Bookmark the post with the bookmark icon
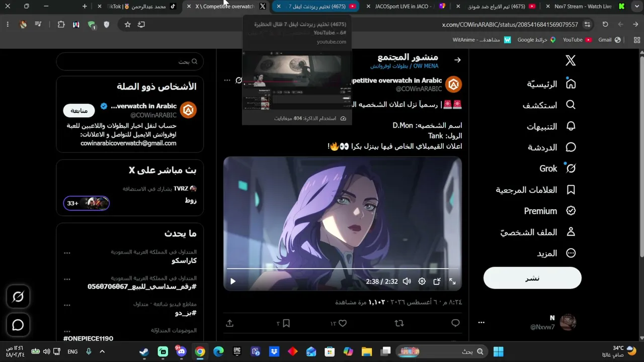The image size is (644, 362). tap(286, 323)
